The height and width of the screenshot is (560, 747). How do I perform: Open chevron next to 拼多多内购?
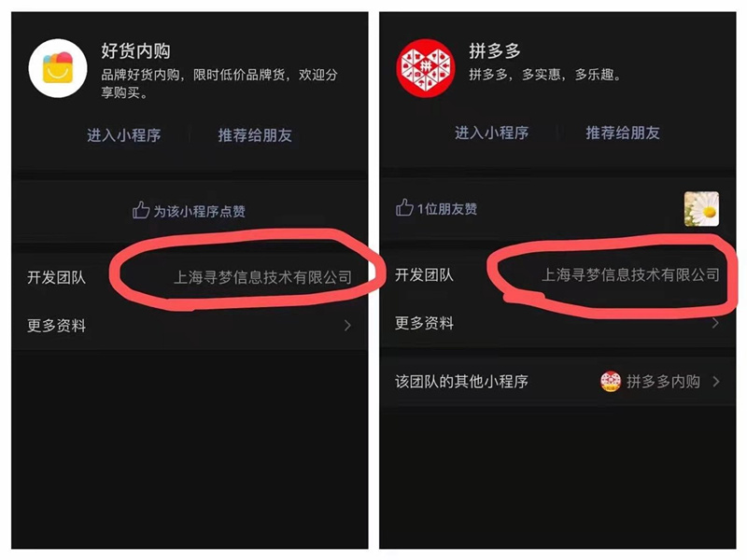coord(715,382)
